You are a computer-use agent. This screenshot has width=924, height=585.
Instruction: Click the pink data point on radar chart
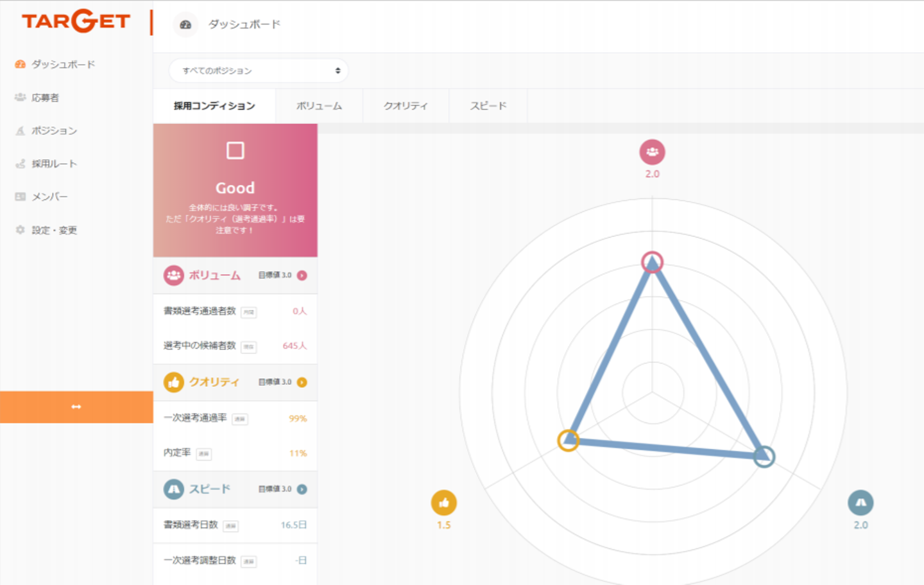653,262
